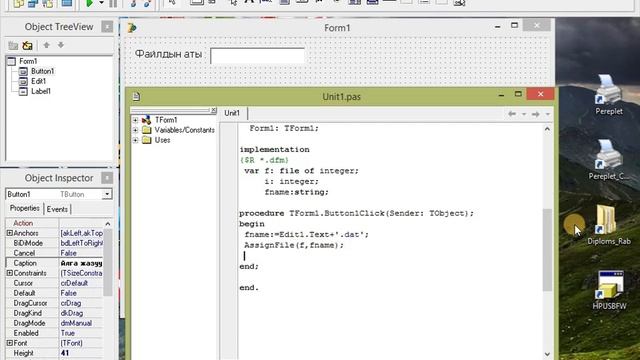Expand the Font property
Viewport: 640px width, 360px height.
pyautogui.click(x=9, y=343)
